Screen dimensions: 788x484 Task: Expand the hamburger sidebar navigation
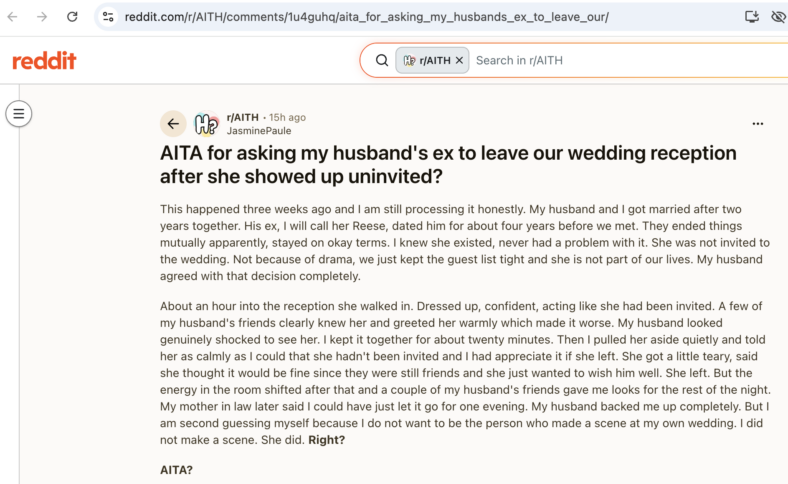pyautogui.click(x=19, y=114)
